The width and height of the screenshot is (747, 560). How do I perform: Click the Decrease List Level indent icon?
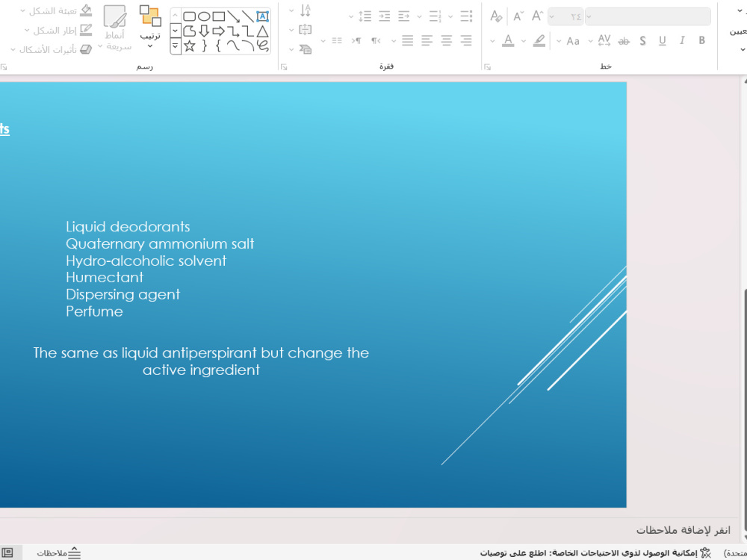404,16
